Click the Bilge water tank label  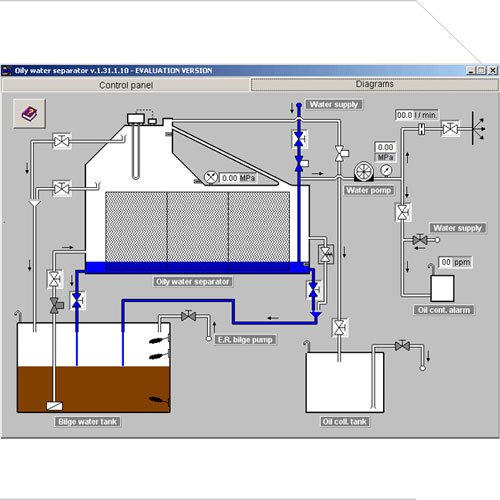87,422
